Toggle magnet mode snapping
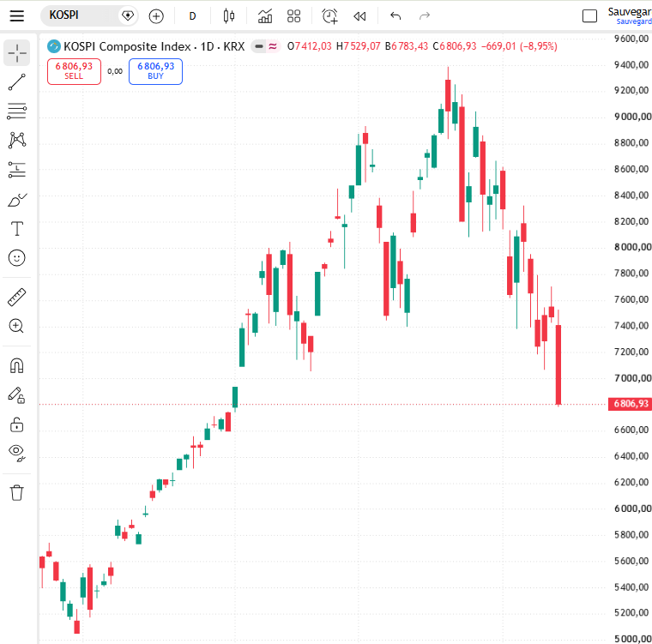652x644 pixels. (16, 366)
